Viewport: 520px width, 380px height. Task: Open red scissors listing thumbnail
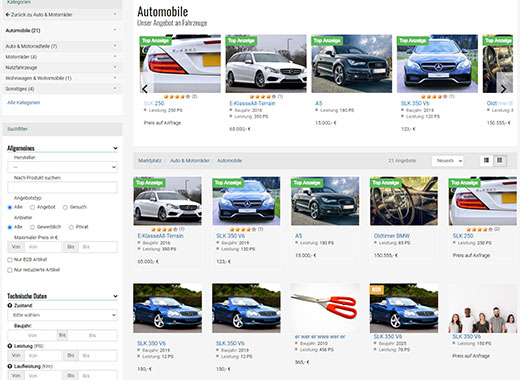pyautogui.click(x=325, y=308)
